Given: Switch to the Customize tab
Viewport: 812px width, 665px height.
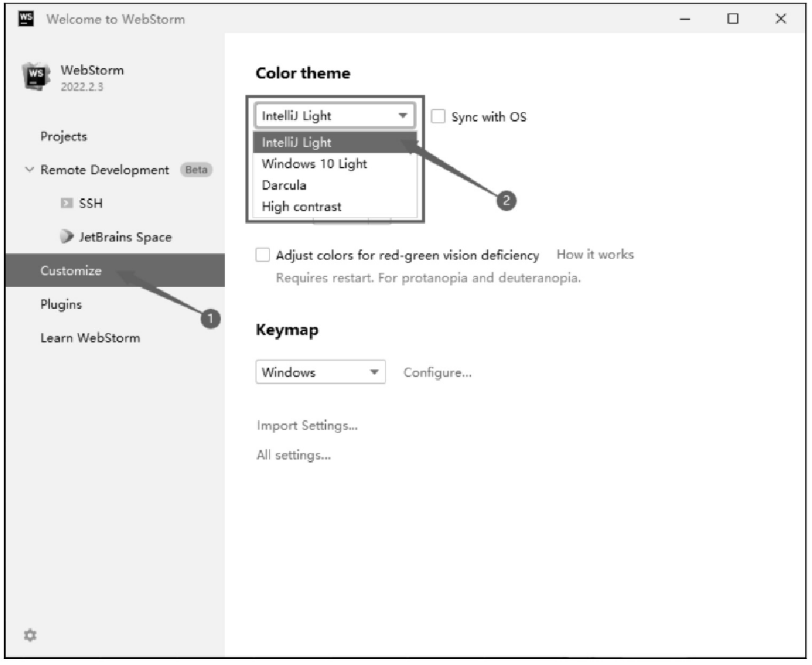Looking at the screenshot, I should coord(115,270).
